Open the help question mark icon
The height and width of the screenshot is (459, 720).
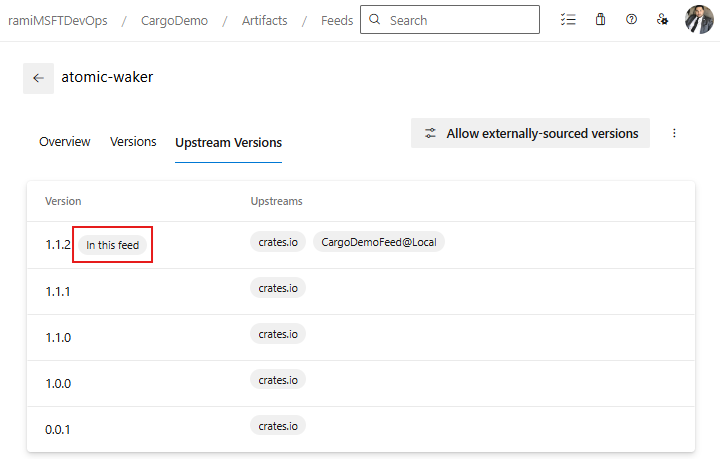click(631, 19)
